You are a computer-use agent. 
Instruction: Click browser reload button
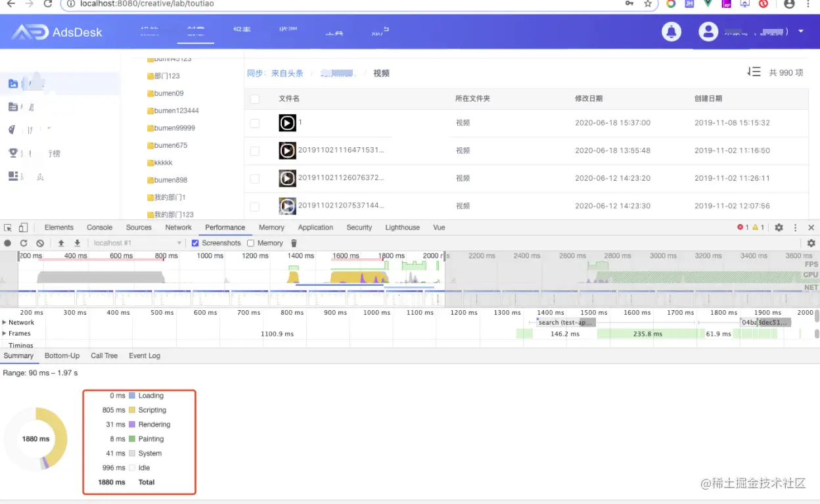coord(47,4)
